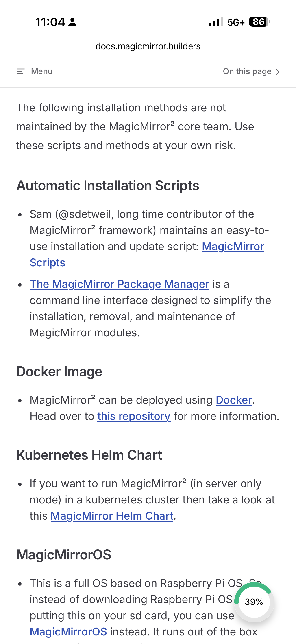Tap the Menu label in navigation bar
This screenshot has height=644, width=296.
[x=42, y=71]
